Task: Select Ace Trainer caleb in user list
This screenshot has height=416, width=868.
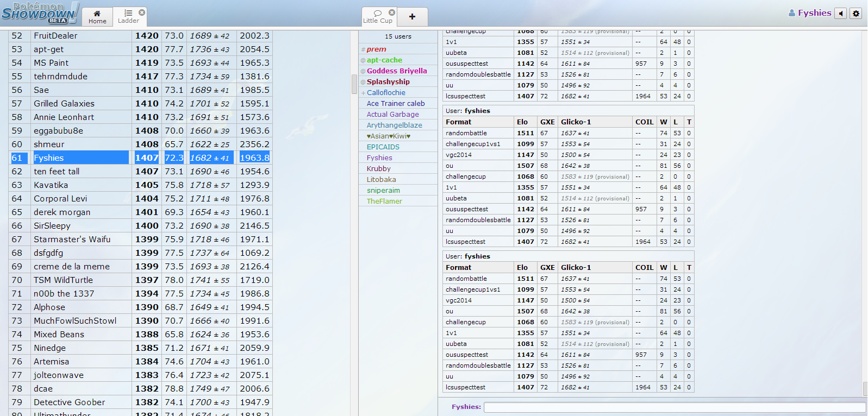Action: [x=396, y=104]
